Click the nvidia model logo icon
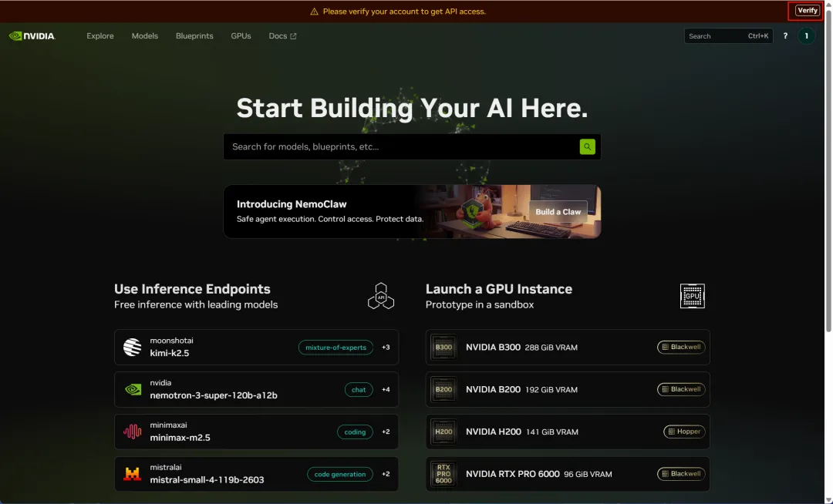 (133, 389)
